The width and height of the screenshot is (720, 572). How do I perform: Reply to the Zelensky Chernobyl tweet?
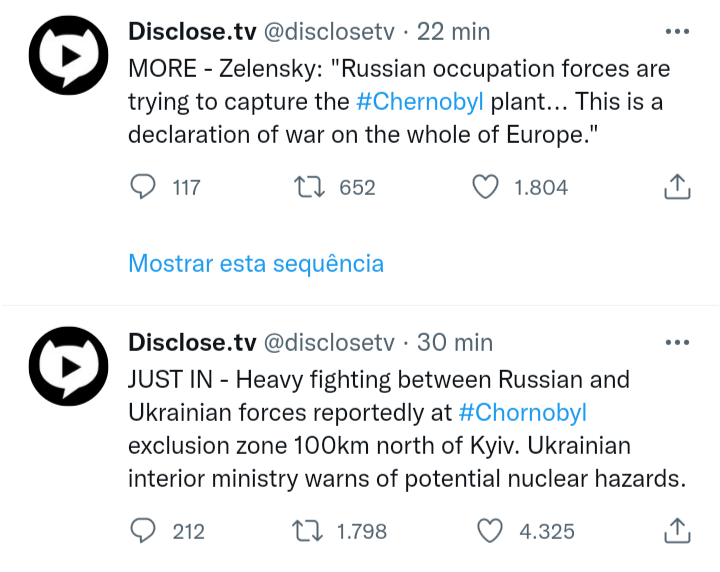(x=145, y=187)
